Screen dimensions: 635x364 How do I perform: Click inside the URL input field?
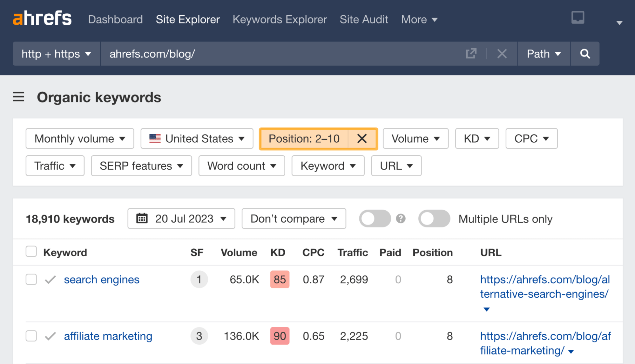[286, 54]
